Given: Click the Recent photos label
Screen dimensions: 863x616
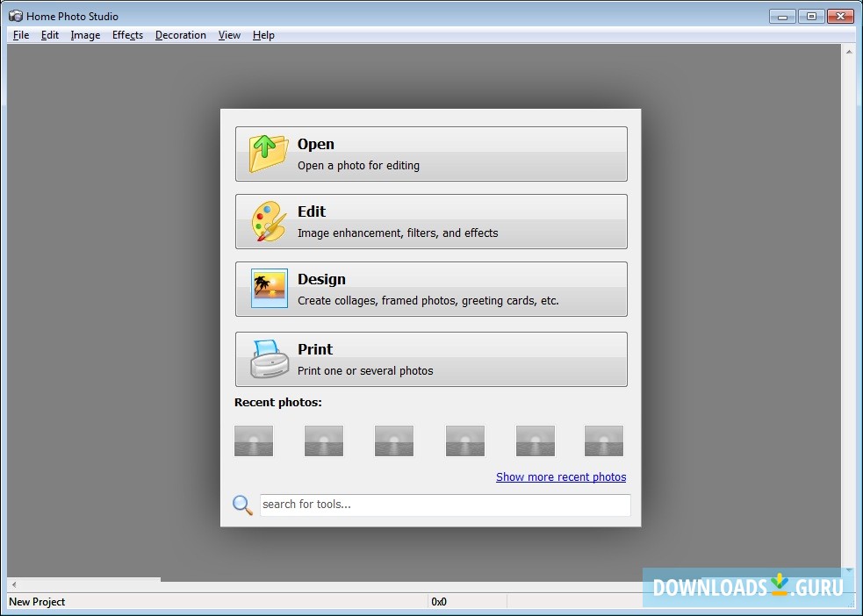Looking at the screenshot, I should [278, 403].
